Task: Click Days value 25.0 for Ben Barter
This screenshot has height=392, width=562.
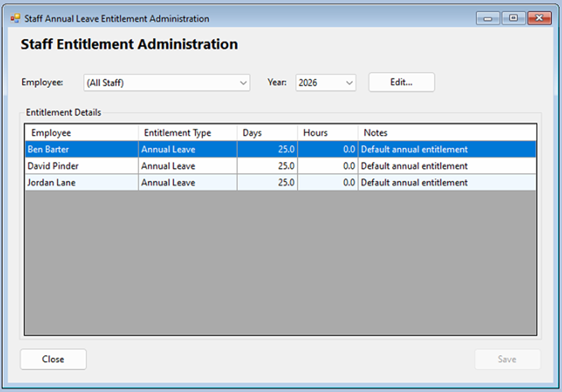Action: pos(267,149)
